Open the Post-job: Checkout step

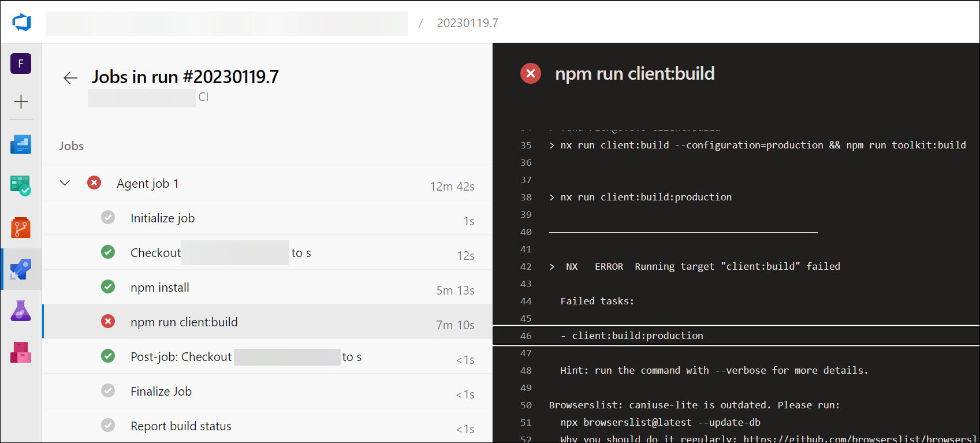click(x=267, y=356)
